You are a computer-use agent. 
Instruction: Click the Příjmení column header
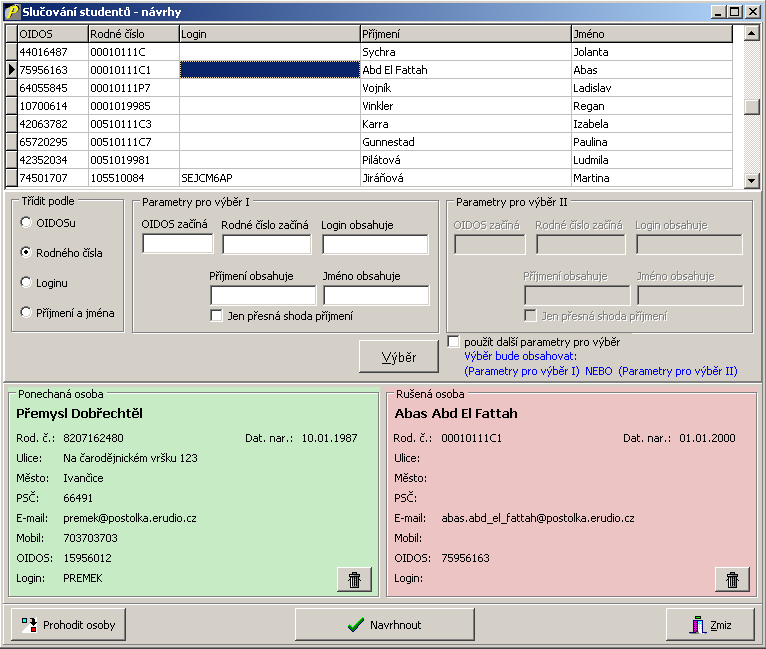pos(464,34)
